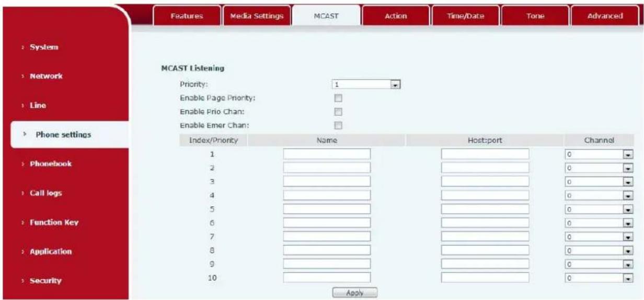Screen dimensions: 644x300
Task: Click Host:port field for index 1
Action: [x=485, y=154]
